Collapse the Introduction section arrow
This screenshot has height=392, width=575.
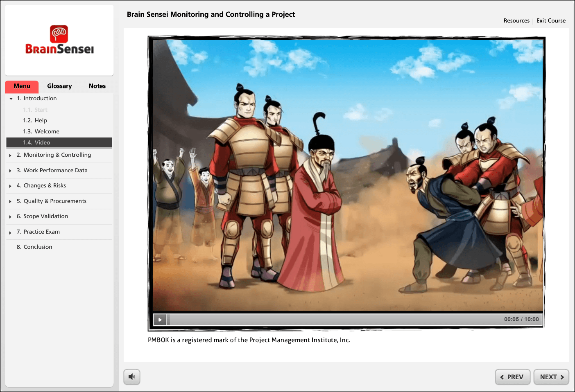(11, 99)
